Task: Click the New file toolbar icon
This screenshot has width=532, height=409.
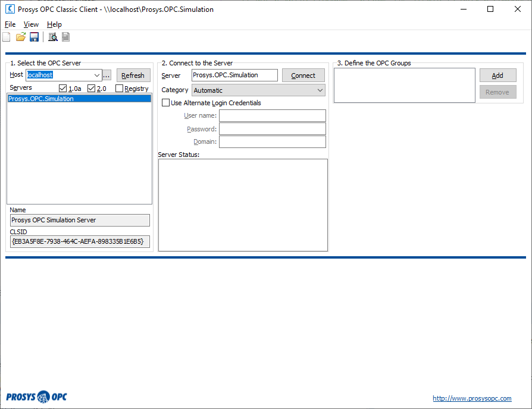Action: click(7, 37)
